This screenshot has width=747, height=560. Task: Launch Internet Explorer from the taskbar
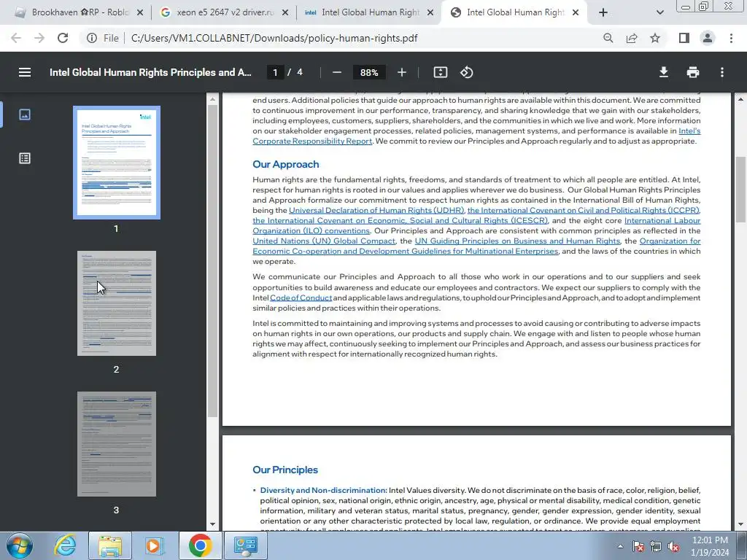[x=65, y=545]
